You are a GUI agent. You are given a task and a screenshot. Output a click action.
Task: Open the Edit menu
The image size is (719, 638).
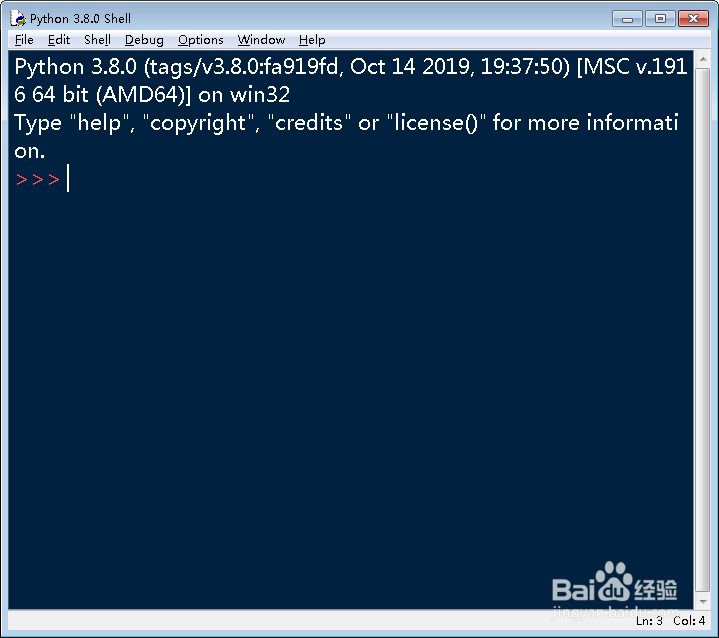point(59,40)
